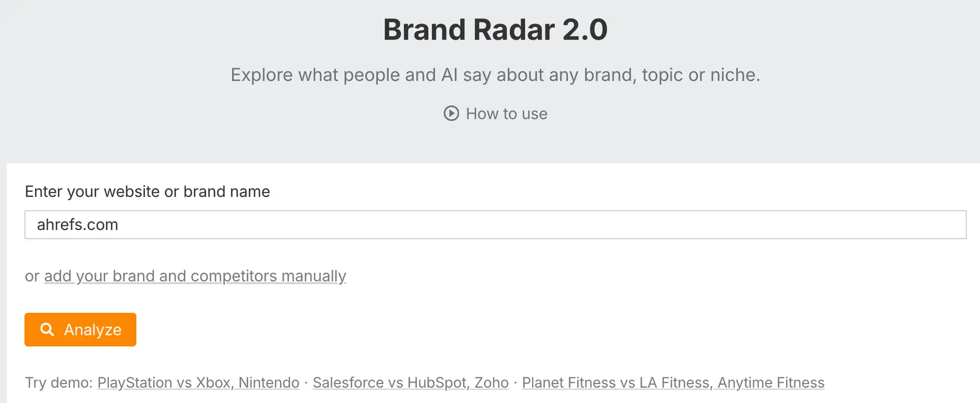The image size is (980, 403).
Task: Try the PlayStation vs Xbox, Nintendo demo
Action: click(199, 383)
